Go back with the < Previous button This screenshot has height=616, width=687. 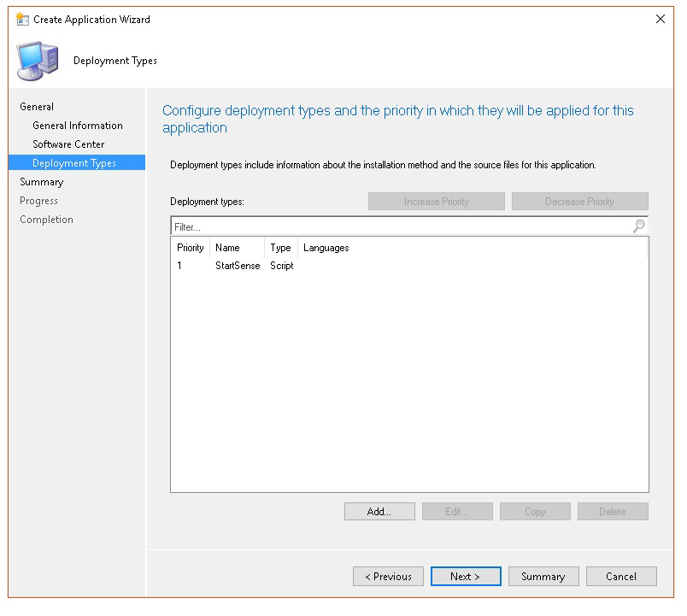[x=388, y=577]
